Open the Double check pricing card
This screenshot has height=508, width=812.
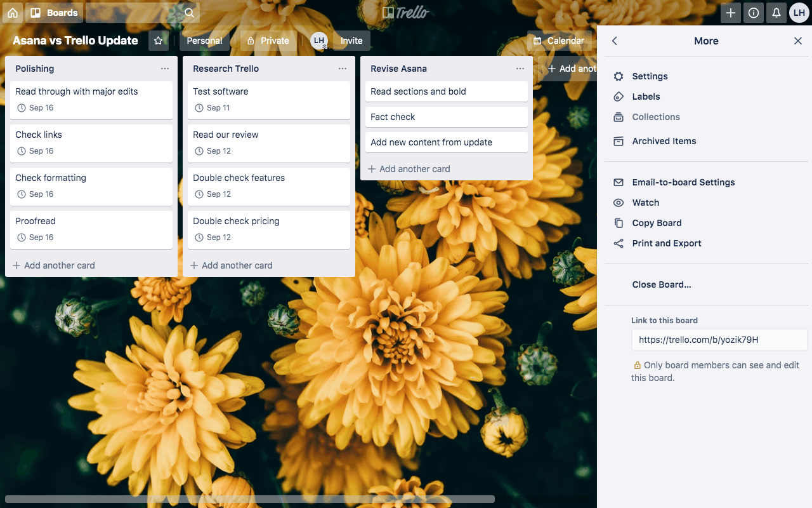(269, 229)
